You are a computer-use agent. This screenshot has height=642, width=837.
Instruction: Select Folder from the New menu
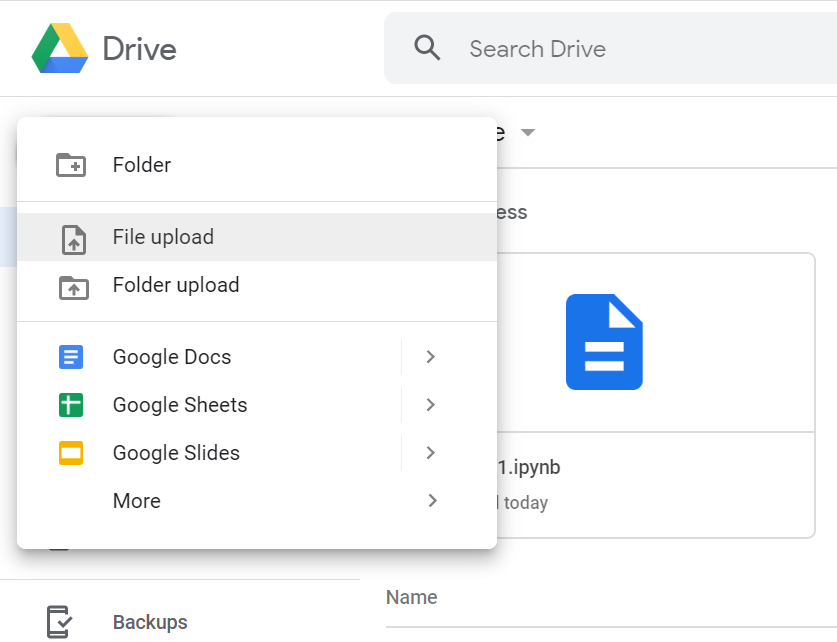tap(141, 164)
